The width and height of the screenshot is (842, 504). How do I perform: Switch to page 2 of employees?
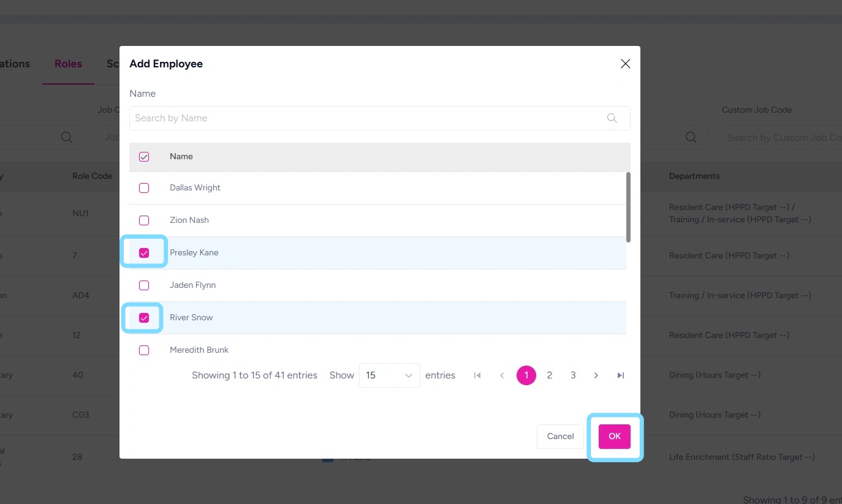tap(550, 375)
